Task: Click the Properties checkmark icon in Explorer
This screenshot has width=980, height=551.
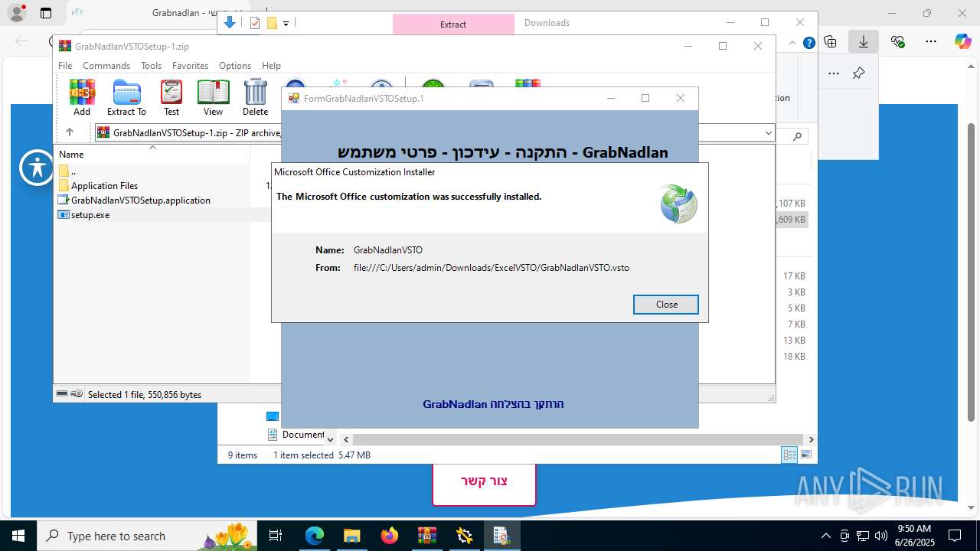Action: click(x=255, y=23)
